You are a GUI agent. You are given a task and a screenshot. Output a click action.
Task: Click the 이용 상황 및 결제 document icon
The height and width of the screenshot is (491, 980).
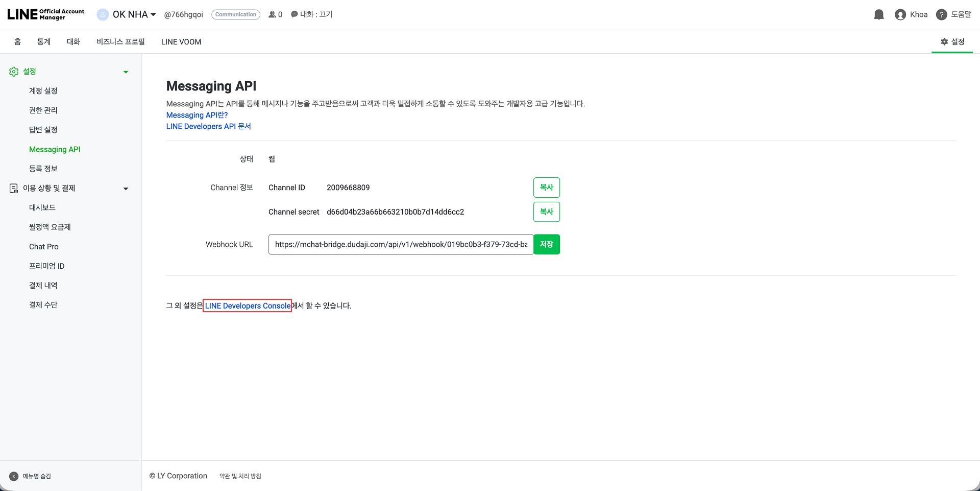click(13, 188)
